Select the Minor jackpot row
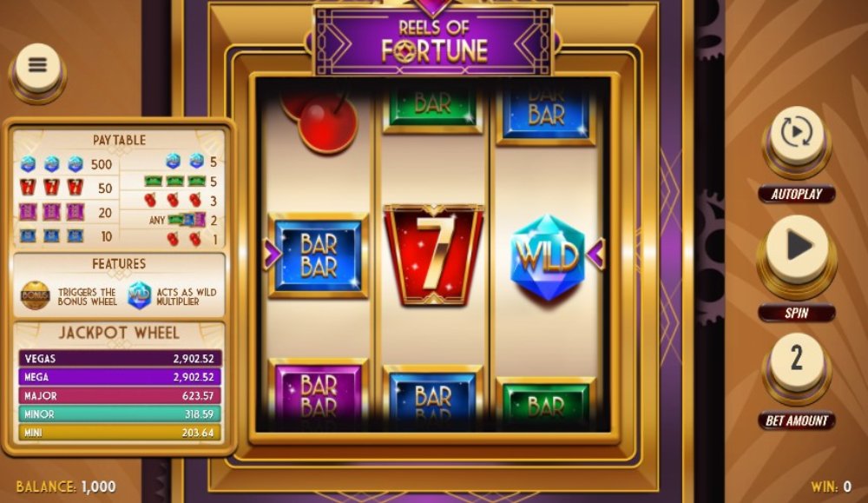The width and height of the screenshot is (868, 503). coord(120,414)
